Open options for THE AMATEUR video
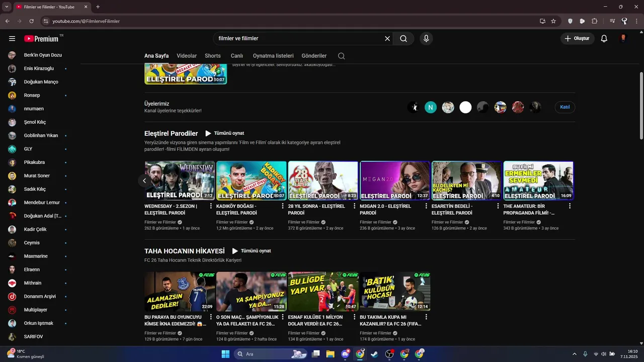Image resolution: width=644 pixels, height=362 pixels. point(570,206)
